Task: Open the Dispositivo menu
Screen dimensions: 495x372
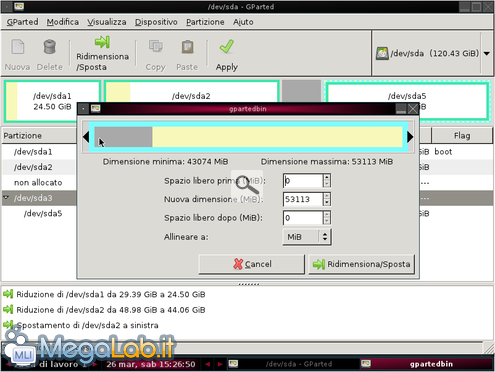Action: (156, 22)
